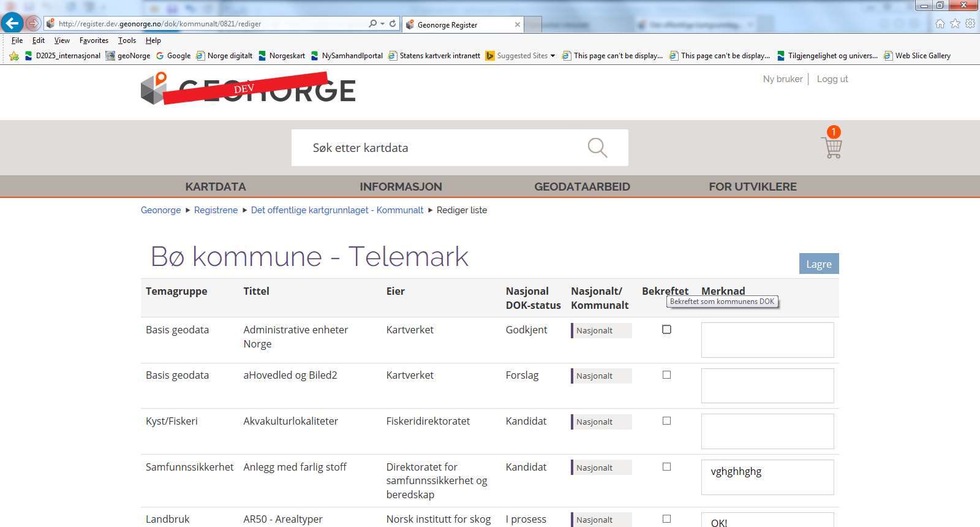Viewport: 980px width, 527px height.
Task: Go back with the browser back arrow
Action: pyautogui.click(x=12, y=23)
